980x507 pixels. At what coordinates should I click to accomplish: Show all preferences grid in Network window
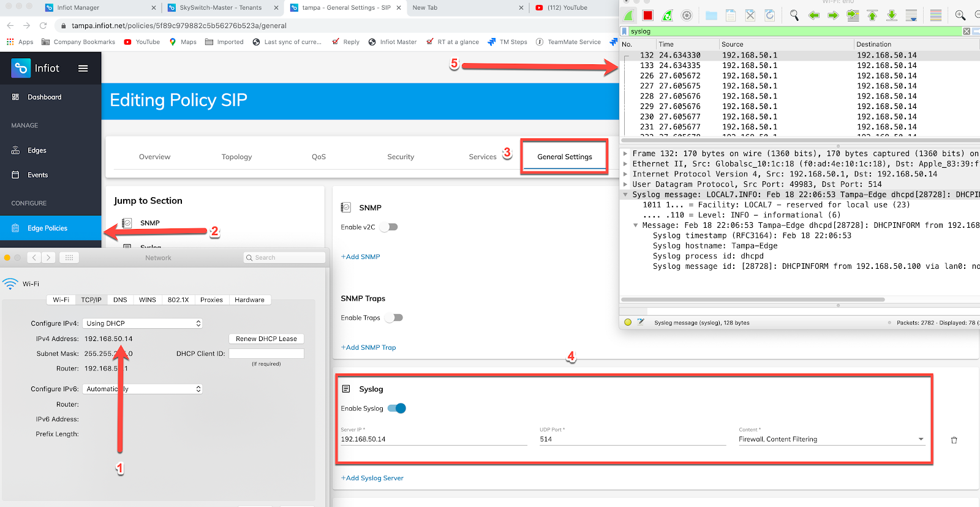pos(69,258)
